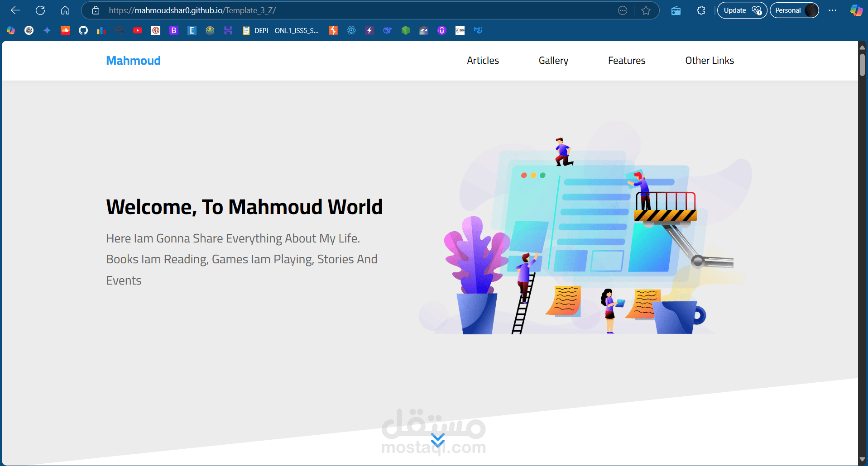The image size is (868, 466).
Task: Open the GitHub bookmark
Action: tap(83, 30)
